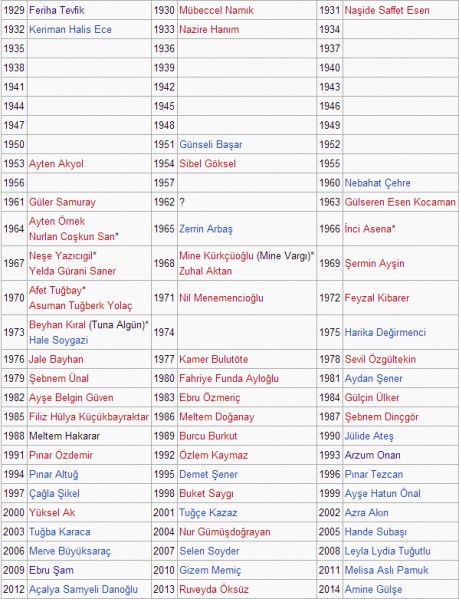The width and height of the screenshot is (459, 599).
Task: Click the Azra Akın link
Action: click(366, 513)
